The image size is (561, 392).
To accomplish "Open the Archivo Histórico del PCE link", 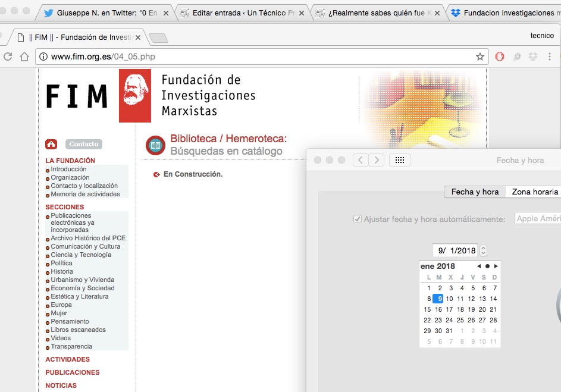I will tap(88, 238).
